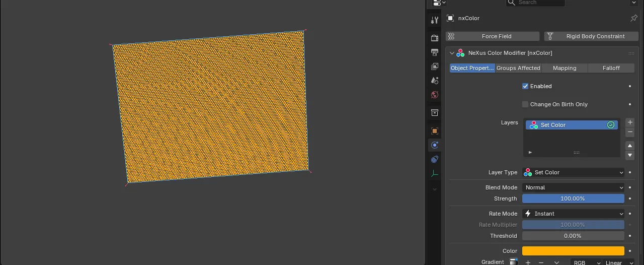This screenshot has width=644, height=265.
Task: Switch to the Falloff tab
Action: [x=611, y=68]
